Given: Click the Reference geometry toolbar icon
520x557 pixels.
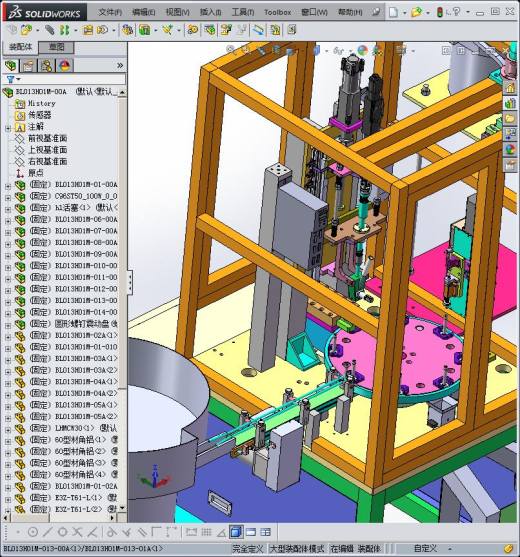Looking at the screenshot, I should pos(167,30).
